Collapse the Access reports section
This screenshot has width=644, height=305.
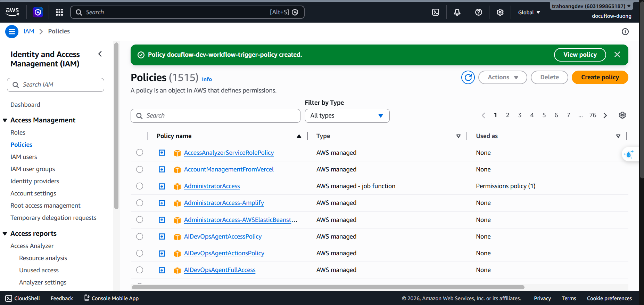5,234
